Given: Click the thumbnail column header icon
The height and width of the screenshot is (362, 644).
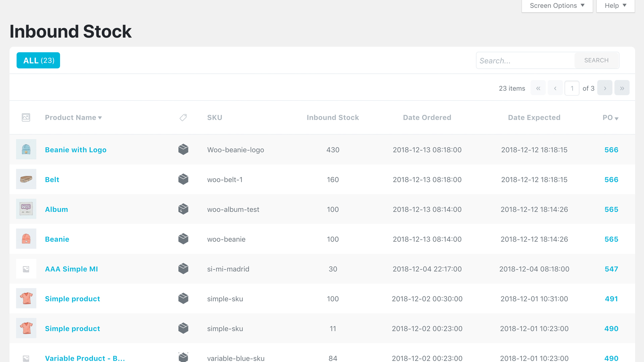Looking at the screenshot, I should pyautogui.click(x=26, y=117).
